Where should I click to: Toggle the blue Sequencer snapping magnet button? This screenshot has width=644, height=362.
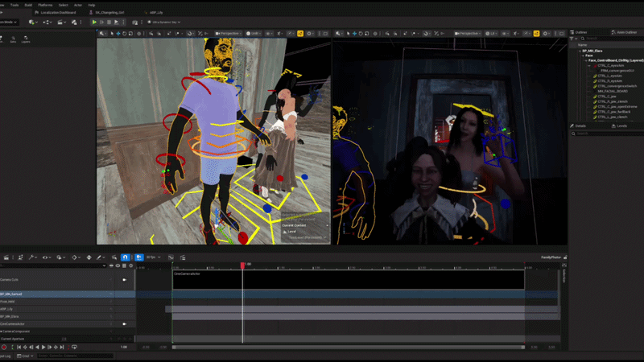[126, 257]
